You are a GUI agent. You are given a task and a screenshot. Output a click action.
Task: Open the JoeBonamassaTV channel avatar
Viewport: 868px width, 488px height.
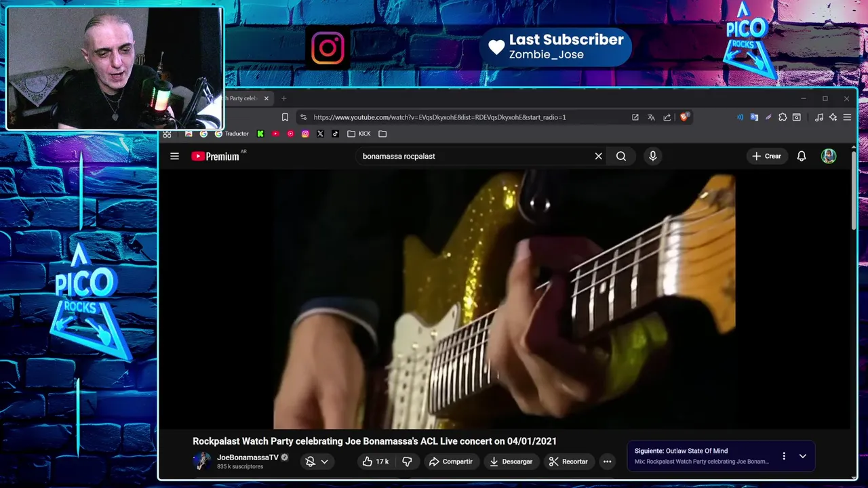pos(201,461)
